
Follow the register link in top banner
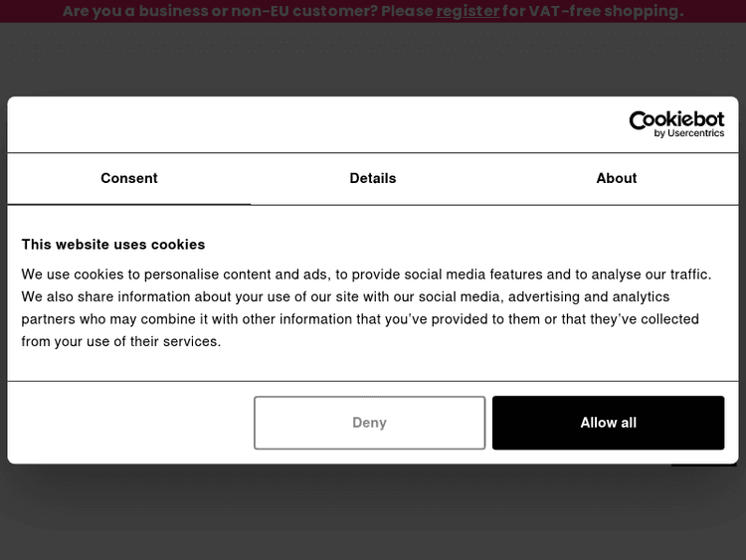(x=467, y=11)
